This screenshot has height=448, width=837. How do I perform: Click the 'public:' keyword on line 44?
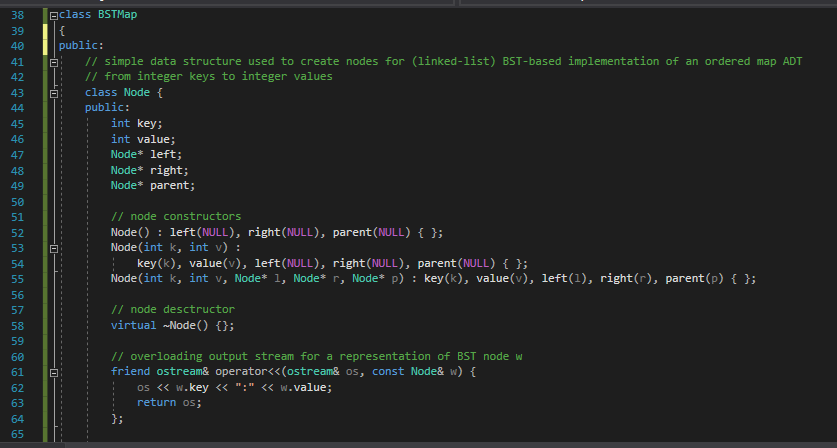[x=107, y=108]
